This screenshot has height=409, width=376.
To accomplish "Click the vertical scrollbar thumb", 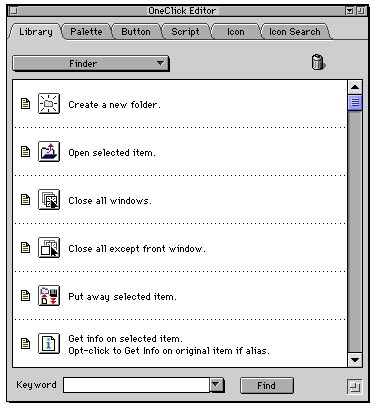I will [355, 102].
